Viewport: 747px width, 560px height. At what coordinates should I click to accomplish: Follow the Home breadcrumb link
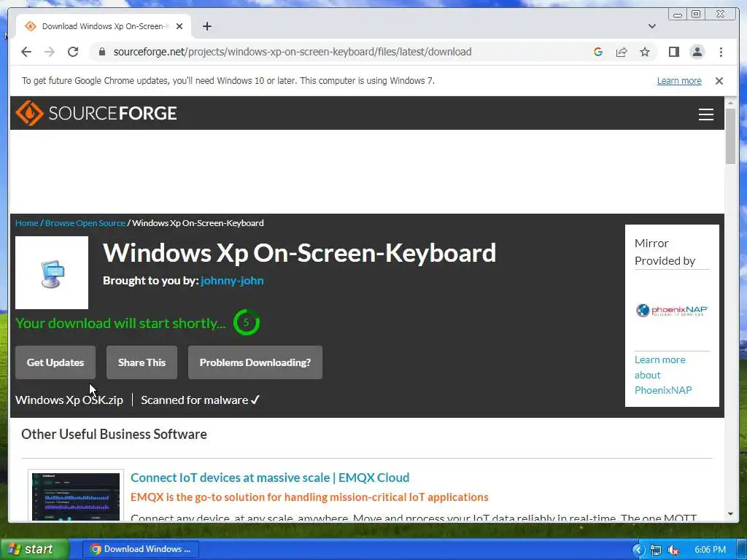coord(27,223)
